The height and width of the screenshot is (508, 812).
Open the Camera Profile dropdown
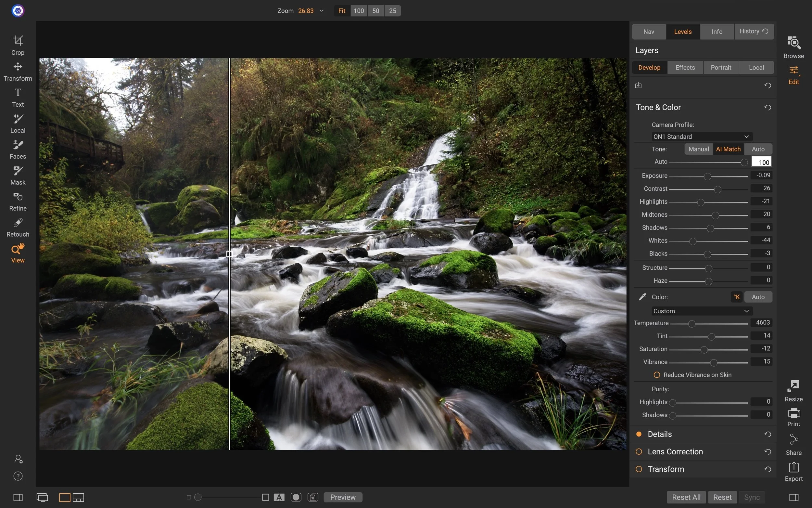(x=702, y=137)
